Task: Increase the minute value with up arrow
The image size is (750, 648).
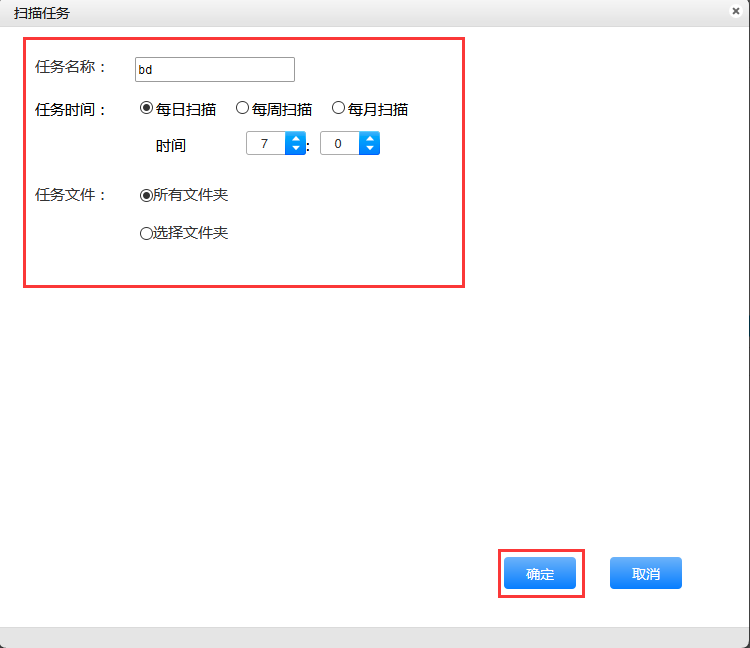Action: click(x=369, y=139)
